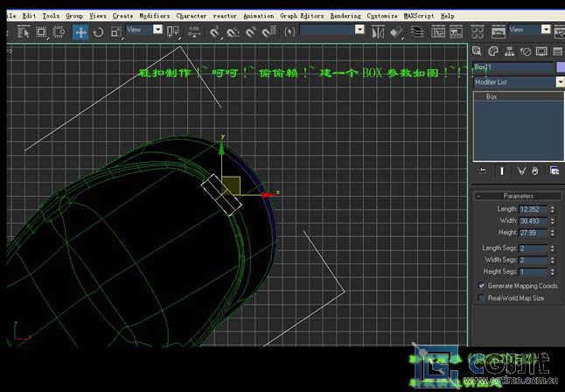Open Configure Modifier Sets icon
The image size is (565, 392).
553,171
